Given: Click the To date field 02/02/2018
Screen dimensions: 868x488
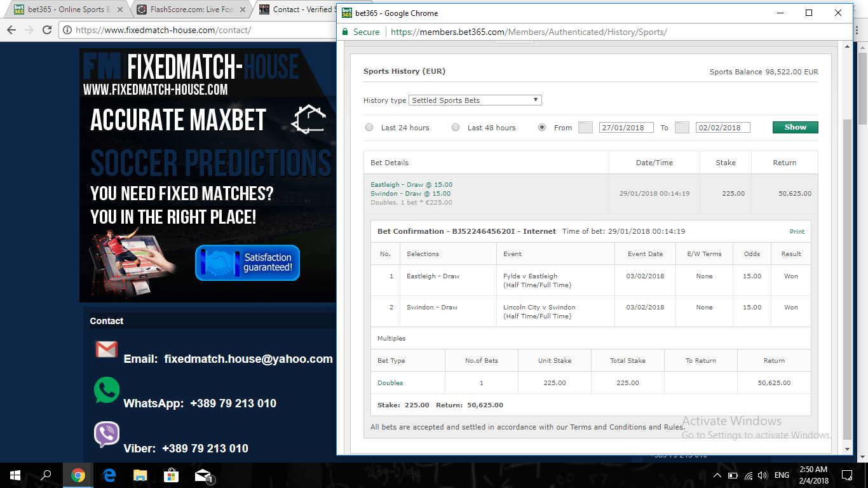Looking at the screenshot, I should pyautogui.click(x=723, y=128).
